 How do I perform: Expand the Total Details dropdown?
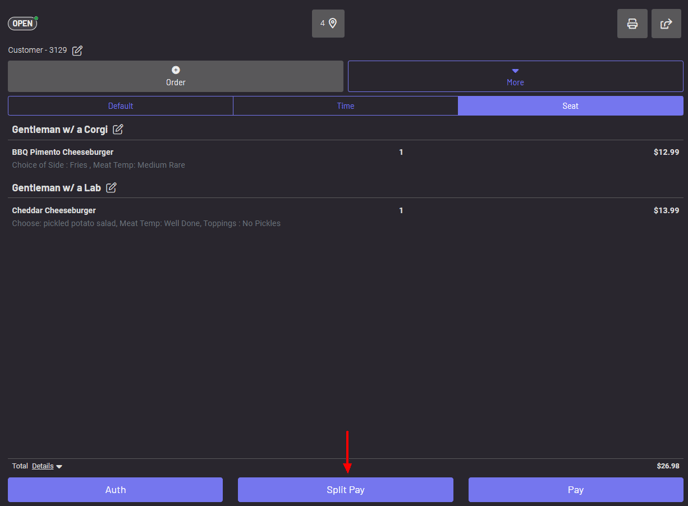tap(47, 466)
